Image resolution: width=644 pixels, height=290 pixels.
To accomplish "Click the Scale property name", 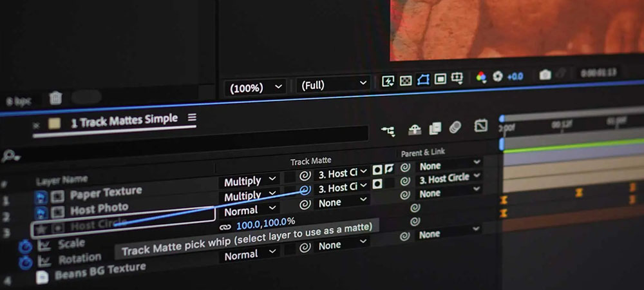I will (x=71, y=244).
